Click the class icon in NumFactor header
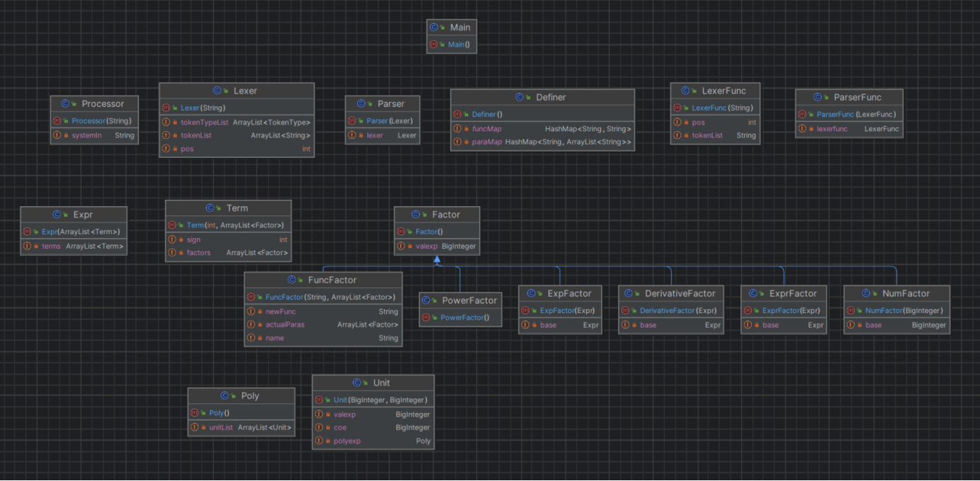The width and height of the screenshot is (980, 481). (x=866, y=293)
